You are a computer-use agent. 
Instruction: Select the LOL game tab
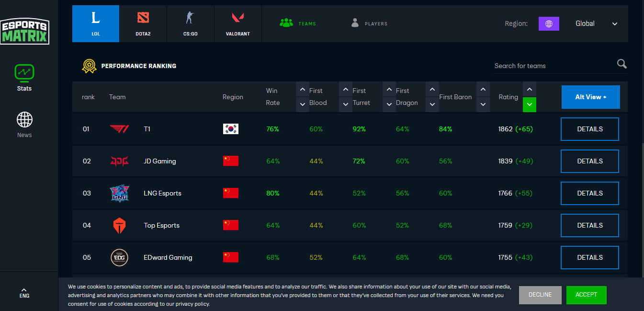click(96, 24)
